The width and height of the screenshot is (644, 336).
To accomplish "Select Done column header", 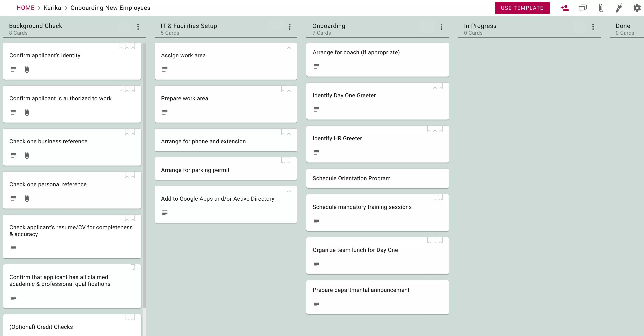I will tap(623, 26).
